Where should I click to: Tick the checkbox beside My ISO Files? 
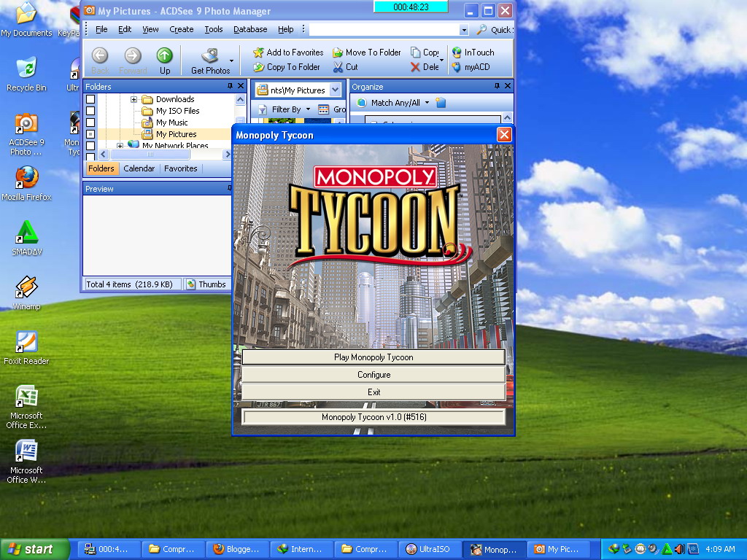pos(90,111)
